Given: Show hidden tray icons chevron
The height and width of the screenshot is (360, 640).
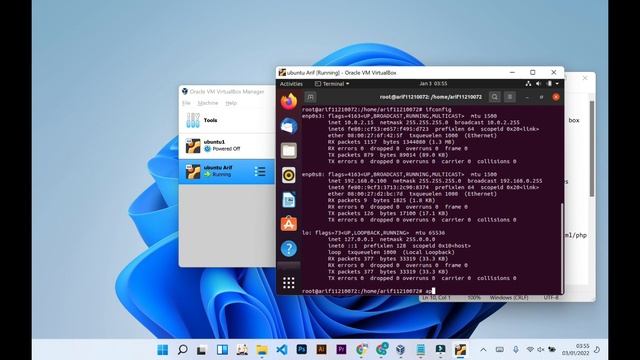Looking at the screenshot, I should (483, 350).
